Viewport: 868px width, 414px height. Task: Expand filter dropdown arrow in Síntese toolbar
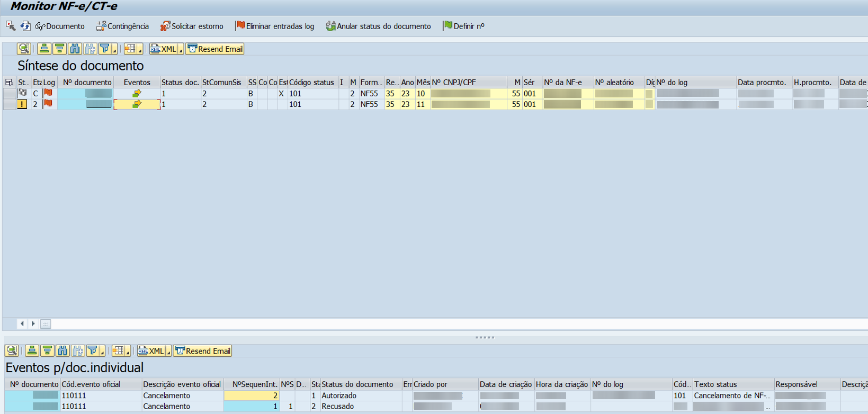pyautogui.click(x=114, y=50)
